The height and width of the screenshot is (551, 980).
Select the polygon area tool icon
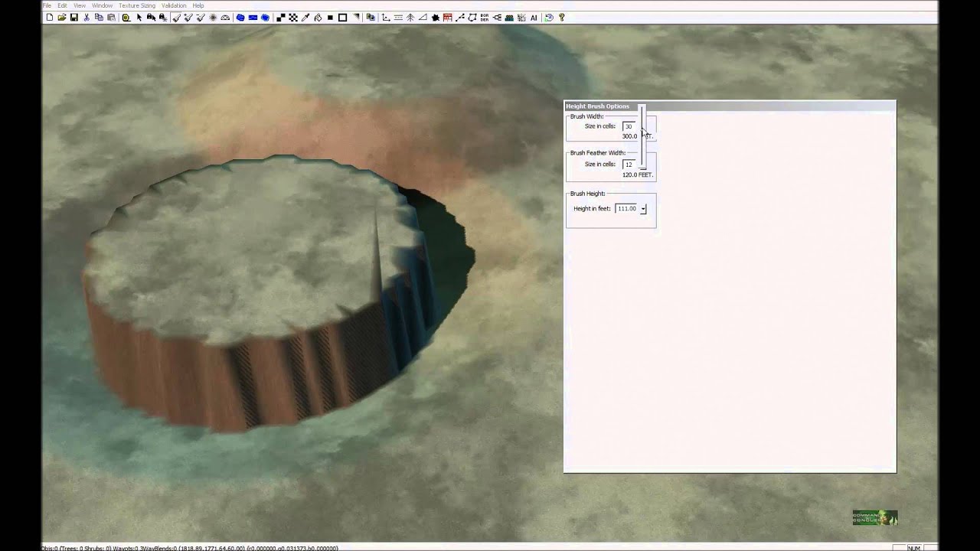472,17
